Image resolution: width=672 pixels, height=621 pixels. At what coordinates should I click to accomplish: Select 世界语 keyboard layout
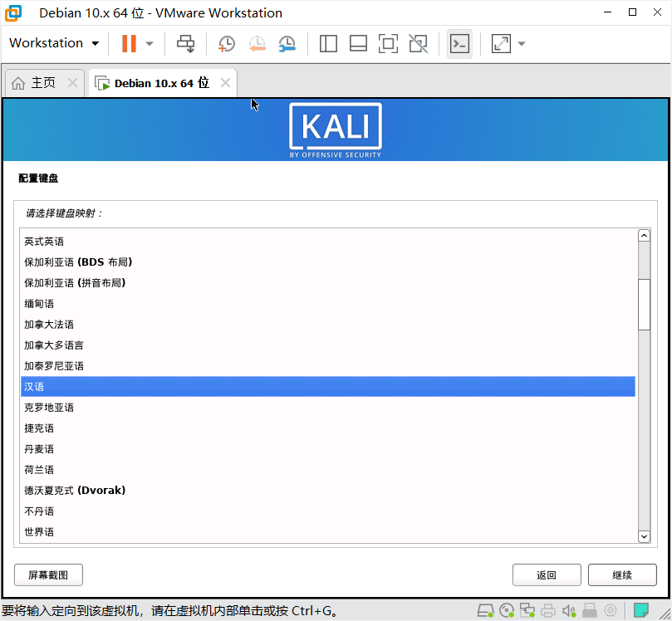point(328,532)
